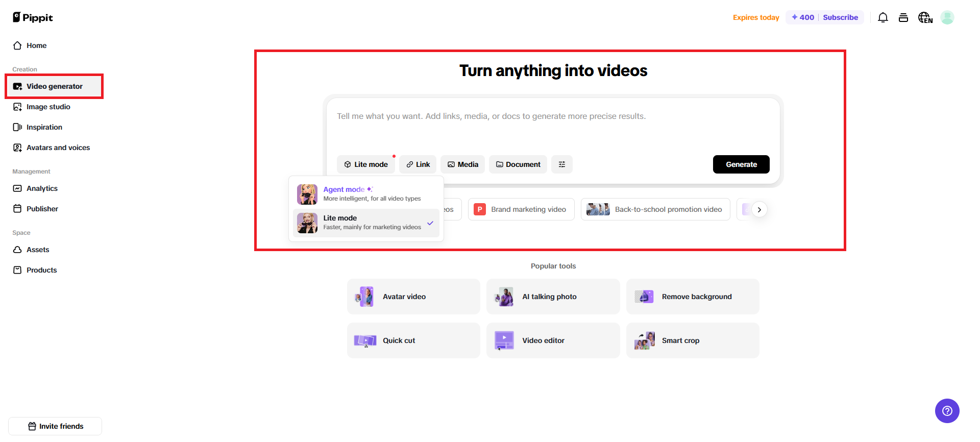Click the Remove background icon
Screen dimensions: 980x442
point(644,297)
